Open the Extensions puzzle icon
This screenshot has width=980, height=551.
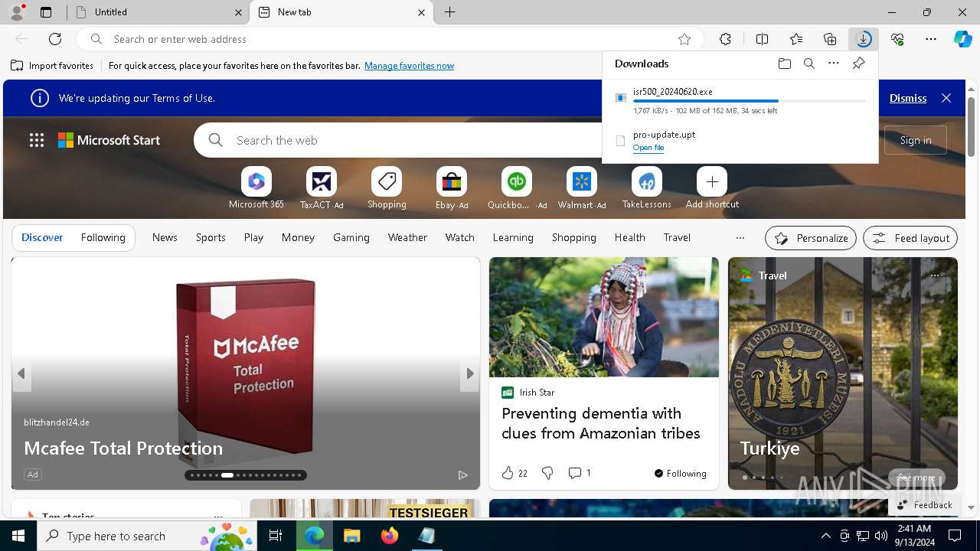coord(725,39)
